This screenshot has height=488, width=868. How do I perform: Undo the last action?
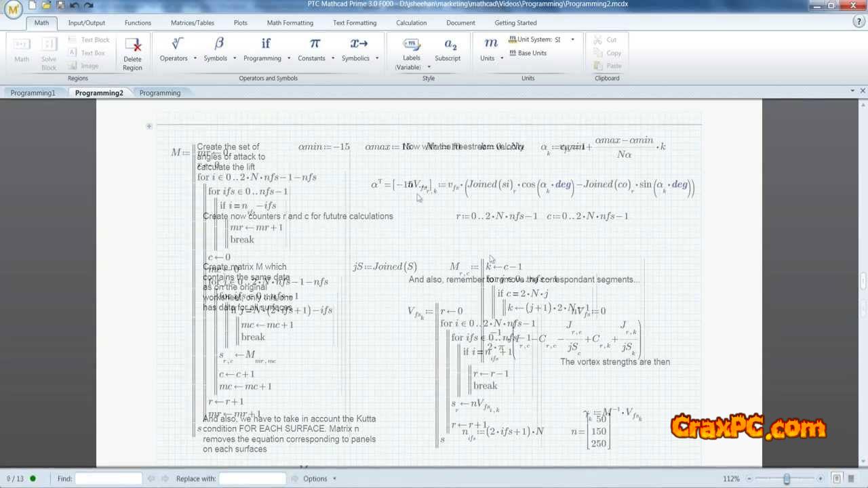coord(75,5)
